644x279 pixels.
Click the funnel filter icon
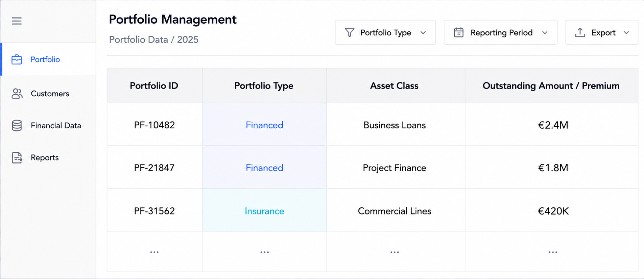click(350, 32)
